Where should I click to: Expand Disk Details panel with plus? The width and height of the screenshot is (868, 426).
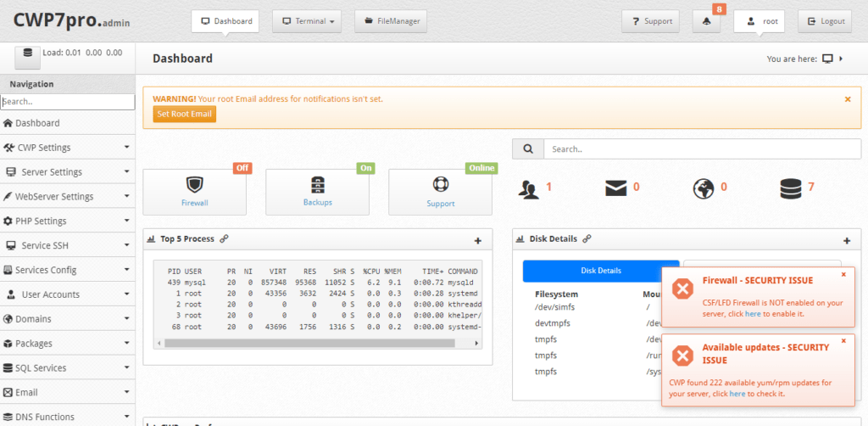pyautogui.click(x=847, y=240)
